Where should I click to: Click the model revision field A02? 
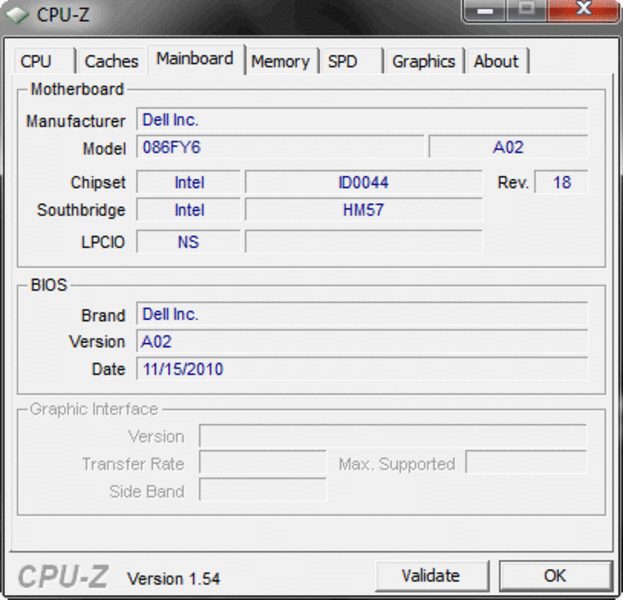508,147
